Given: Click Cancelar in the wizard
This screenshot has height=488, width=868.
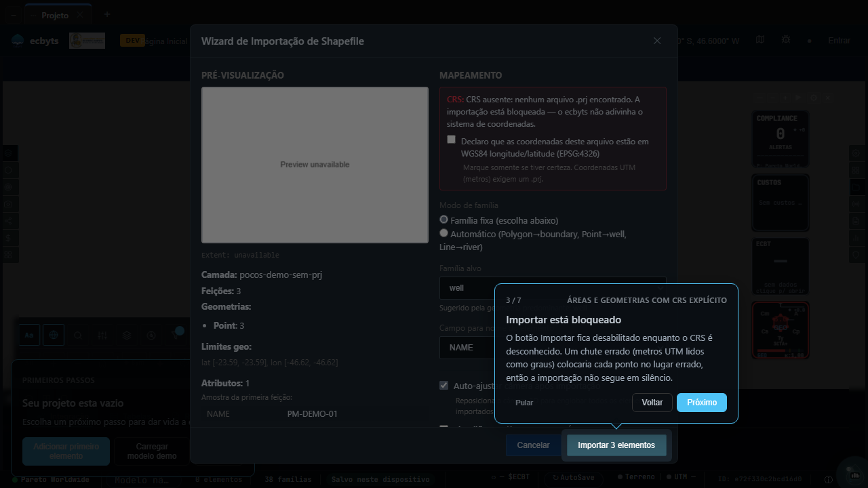Looking at the screenshot, I should (x=534, y=445).
